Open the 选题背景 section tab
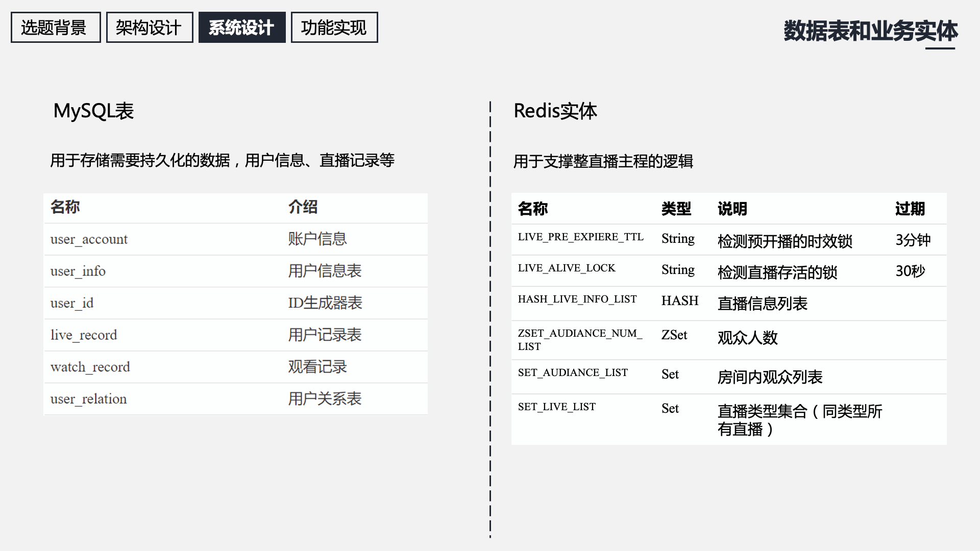 (x=55, y=28)
